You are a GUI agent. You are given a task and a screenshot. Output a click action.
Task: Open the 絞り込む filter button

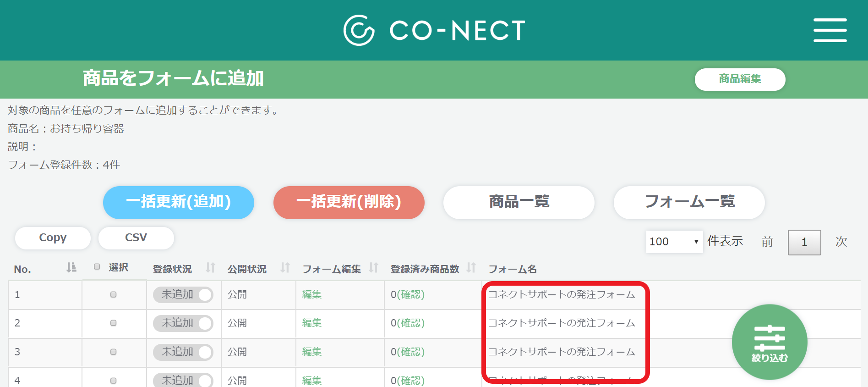(x=770, y=342)
